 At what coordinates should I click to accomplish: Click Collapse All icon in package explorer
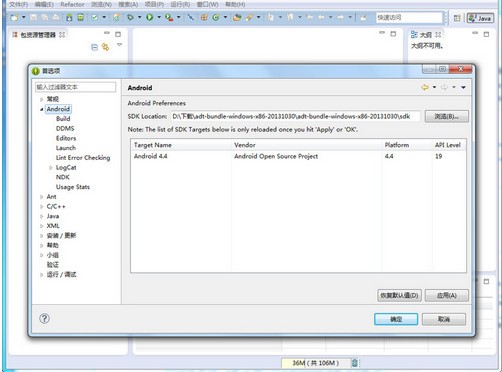pos(94,47)
